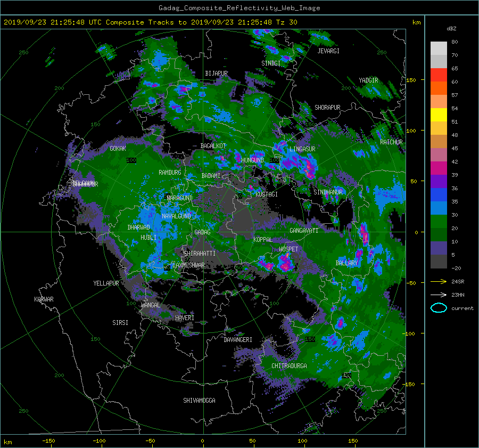
Task: Pick the red 60-65 dBZ legend color band
Action: [x=439, y=75]
